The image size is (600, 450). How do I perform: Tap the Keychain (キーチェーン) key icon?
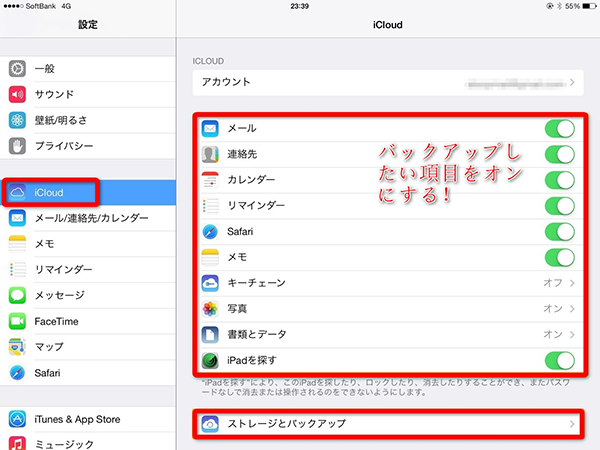[x=210, y=283]
